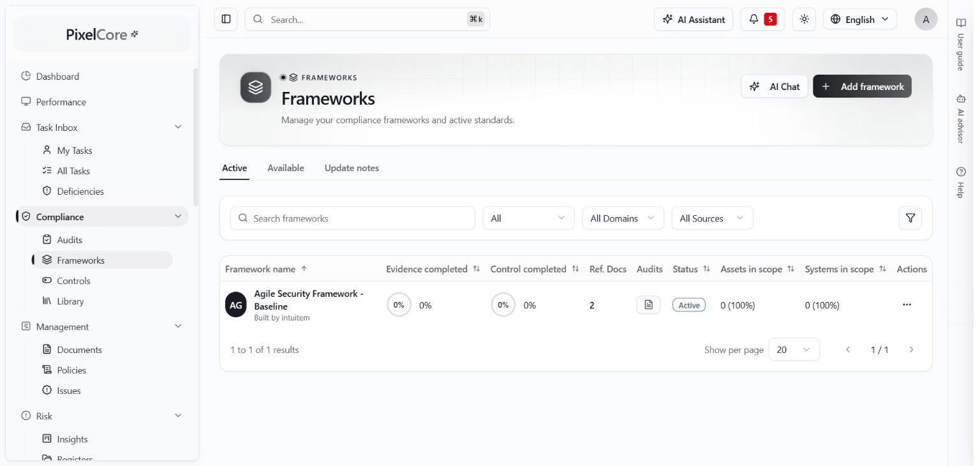
Task: Collapse the Task Inbox section
Action: point(178,127)
